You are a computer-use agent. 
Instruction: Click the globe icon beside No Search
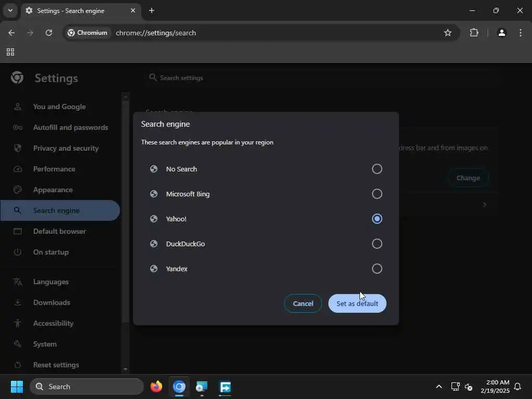coord(154,169)
